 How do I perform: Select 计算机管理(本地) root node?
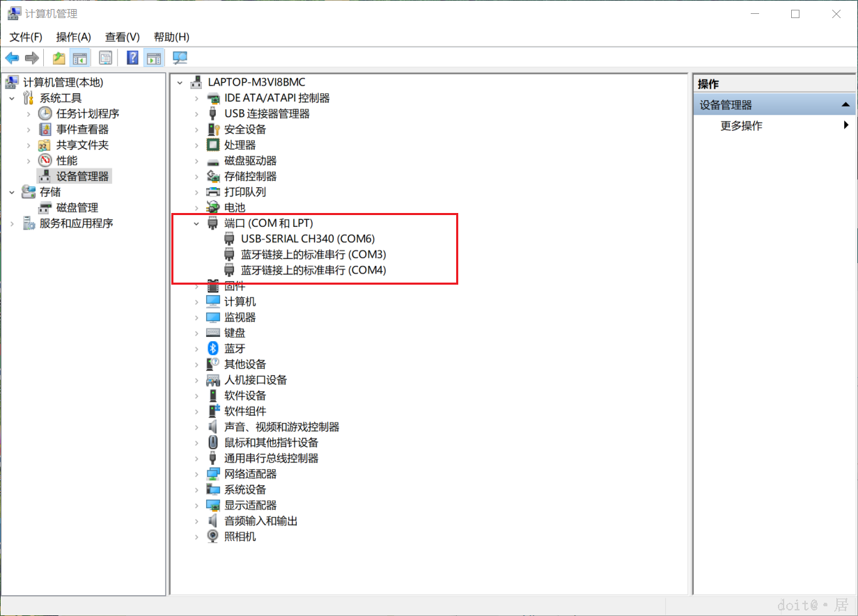63,82
